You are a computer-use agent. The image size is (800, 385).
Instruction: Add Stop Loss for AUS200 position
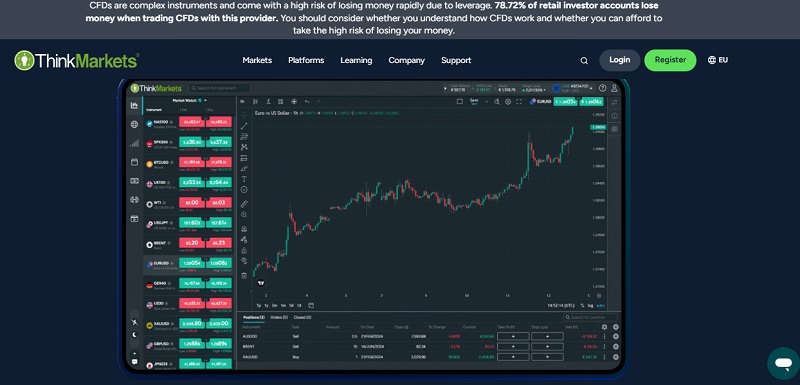click(547, 337)
